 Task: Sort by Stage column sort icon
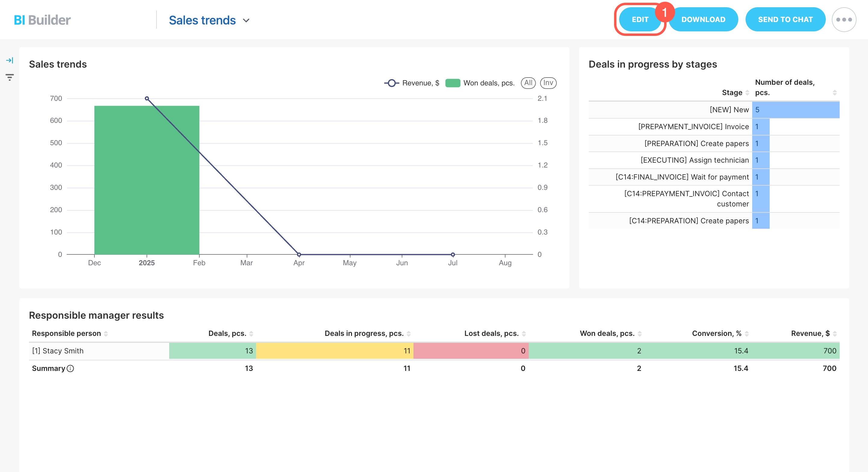click(x=747, y=92)
